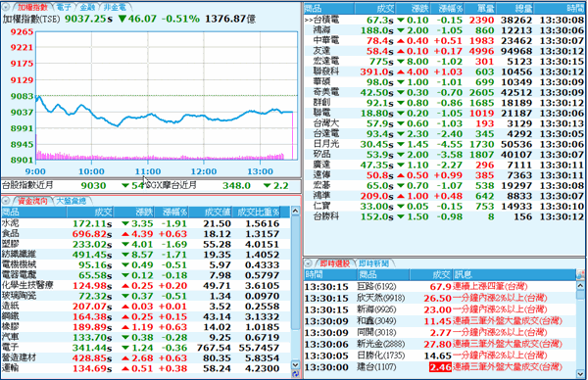Open the 欣天然(9918) alert entry
The image size is (588, 380).
[x=440, y=299]
